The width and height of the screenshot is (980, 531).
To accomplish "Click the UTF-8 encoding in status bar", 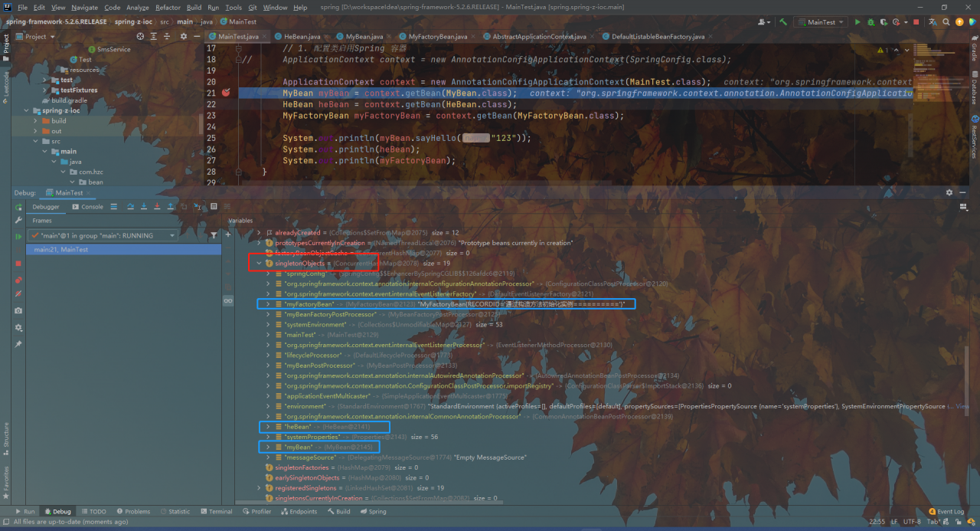I will coord(912,522).
